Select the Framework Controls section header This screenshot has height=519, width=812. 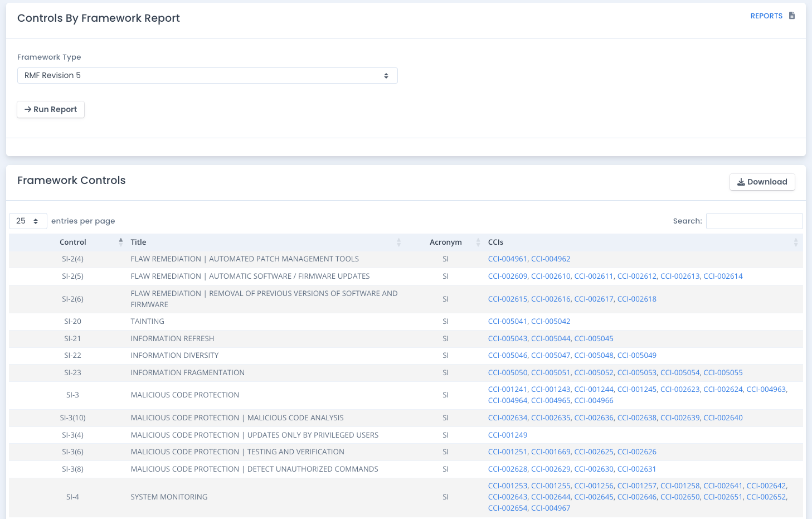(x=71, y=180)
